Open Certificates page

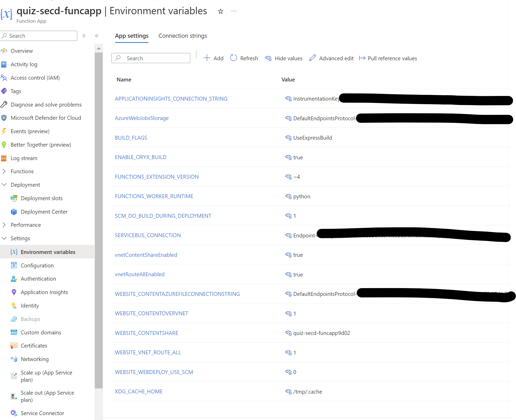(x=34, y=346)
